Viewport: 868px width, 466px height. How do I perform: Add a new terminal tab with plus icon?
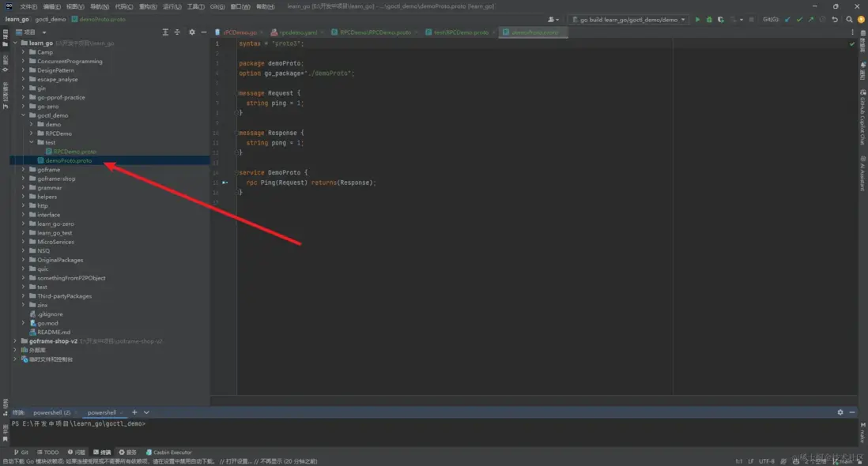(134, 412)
